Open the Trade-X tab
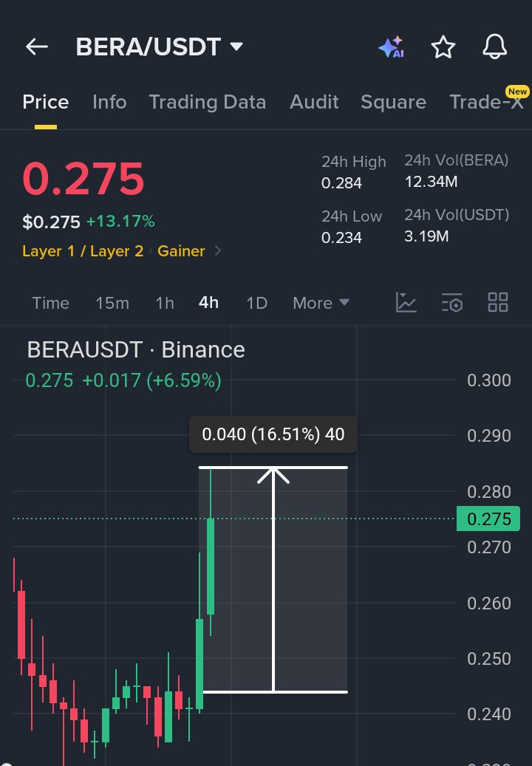The height and width of the screenshot is (766, 532). 486,102
